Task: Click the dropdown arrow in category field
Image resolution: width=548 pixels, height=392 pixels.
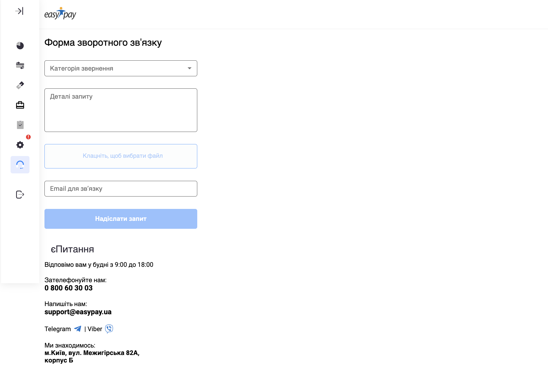Action: pyautogui.click(x=190, y=68)
